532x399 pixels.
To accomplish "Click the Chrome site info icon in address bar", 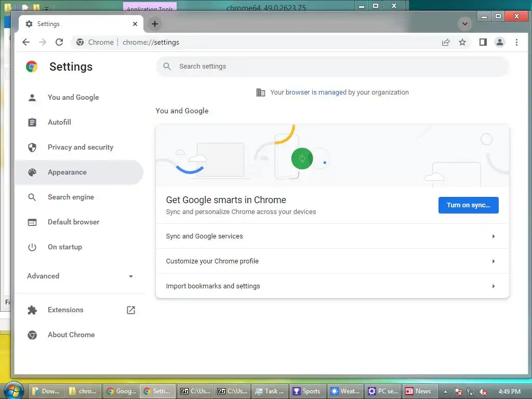I will click(x=80, y=42).
